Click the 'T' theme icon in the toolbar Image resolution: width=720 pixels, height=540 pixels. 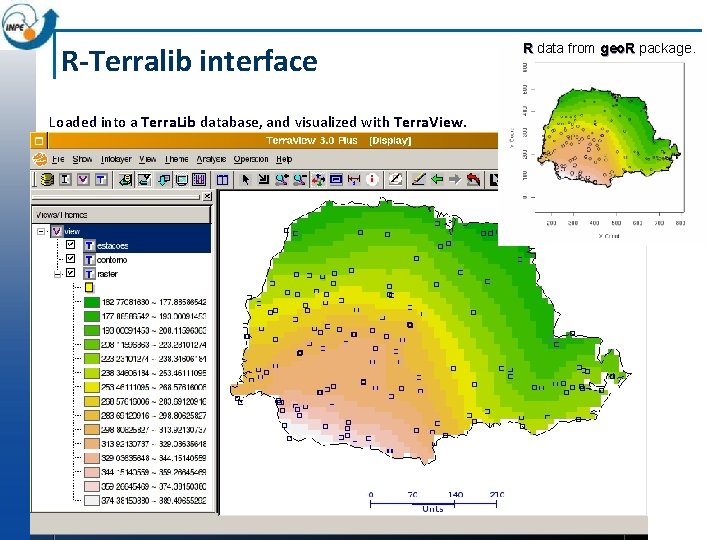point(101,180)
